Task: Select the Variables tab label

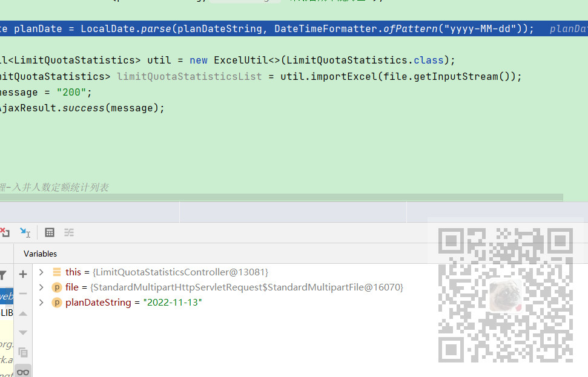Action: [x=40, y=253]
